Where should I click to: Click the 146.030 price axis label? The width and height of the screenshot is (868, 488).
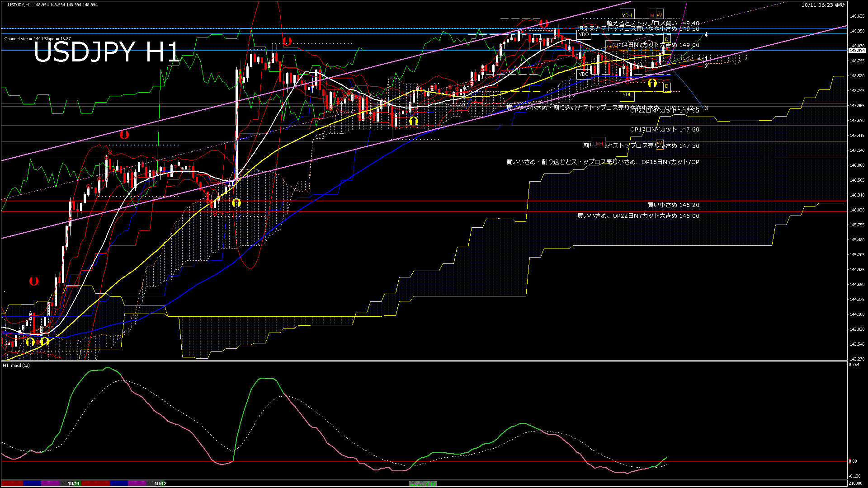(x=857, y=210)
